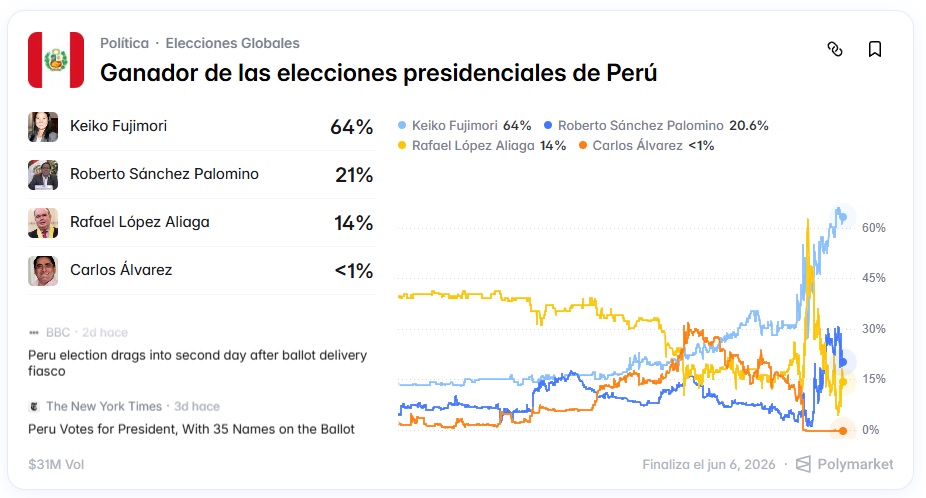Click Carlos Álvarez's avatar photo
This screenshot has height=498, width=926.
pos(43,270)
